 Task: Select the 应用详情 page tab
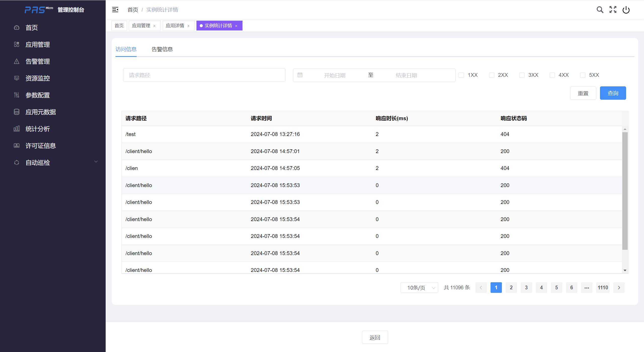(175, 26)
